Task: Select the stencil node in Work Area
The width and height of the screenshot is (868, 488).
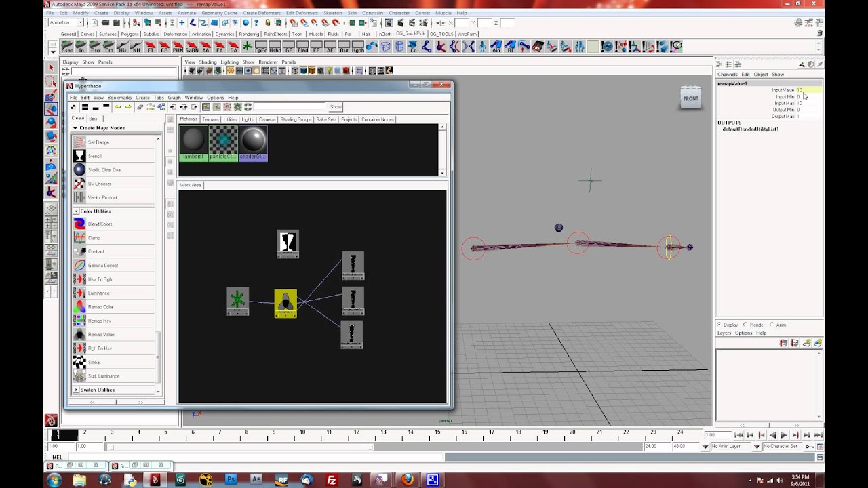Action: tap(288, 244)
